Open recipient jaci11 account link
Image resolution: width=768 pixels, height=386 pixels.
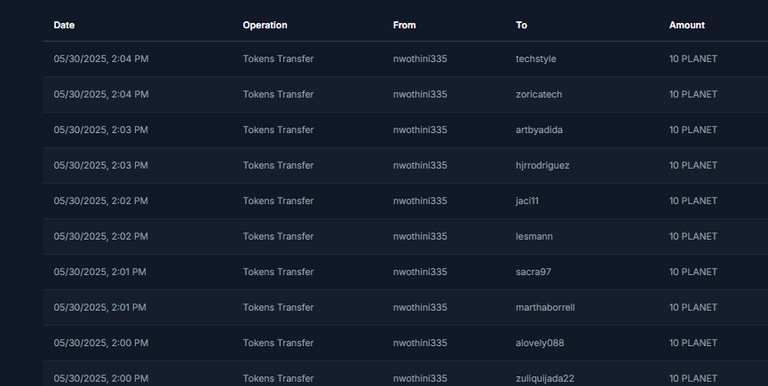point(527,201)
